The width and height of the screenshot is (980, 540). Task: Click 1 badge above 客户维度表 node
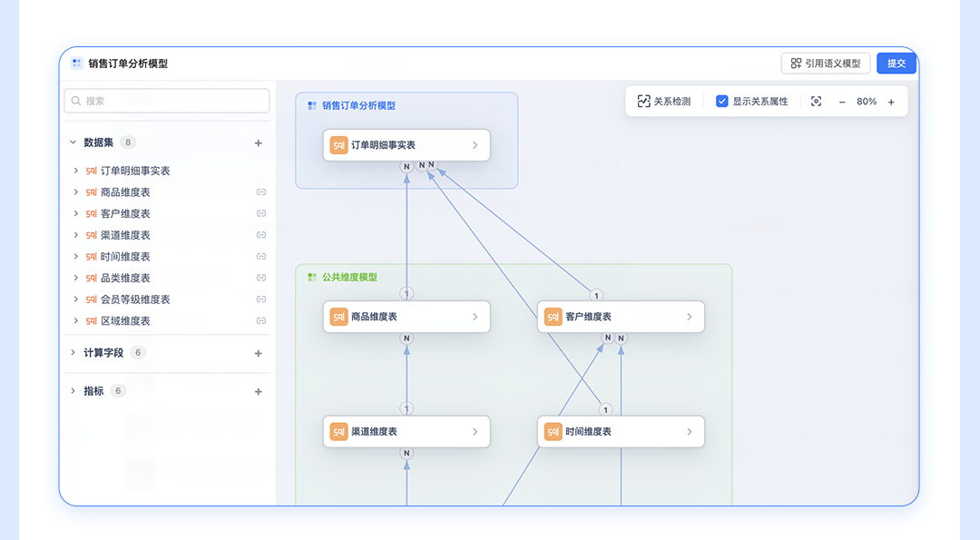click(x=596, y=296)
